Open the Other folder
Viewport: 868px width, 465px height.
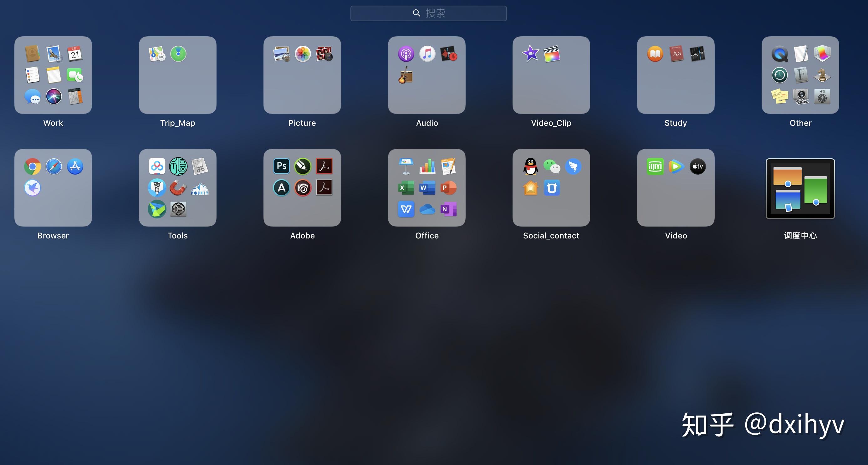[800, 75]
